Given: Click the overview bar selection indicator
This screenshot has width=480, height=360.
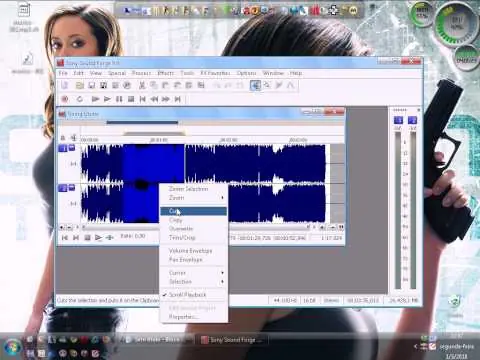Looking at the screenshot, I should pyautogui.click(x=142, y=123).
